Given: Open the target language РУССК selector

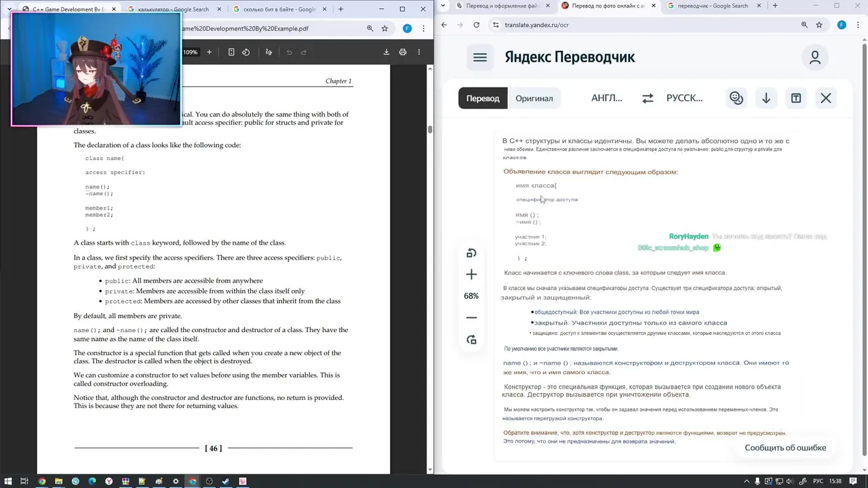Looking at the screenshot, I should click(x=685, y=98).
